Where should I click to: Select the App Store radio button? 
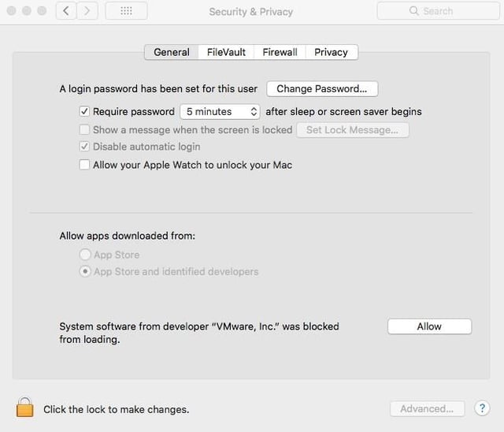click(x=85, y=255)
